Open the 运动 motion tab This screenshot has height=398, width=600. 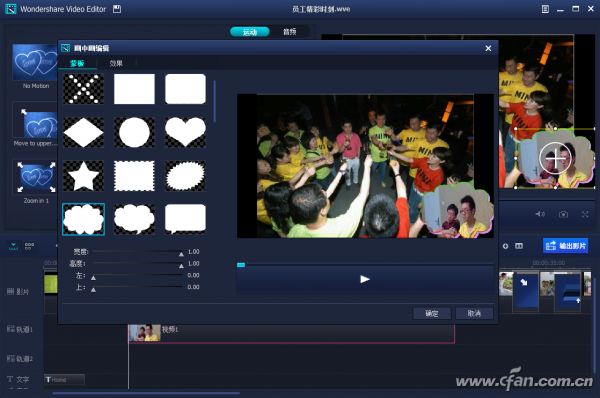[250, 32]
